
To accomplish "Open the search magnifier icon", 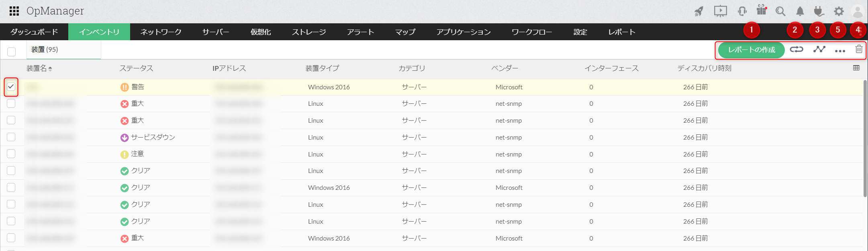I will click(x=780, y=11).
